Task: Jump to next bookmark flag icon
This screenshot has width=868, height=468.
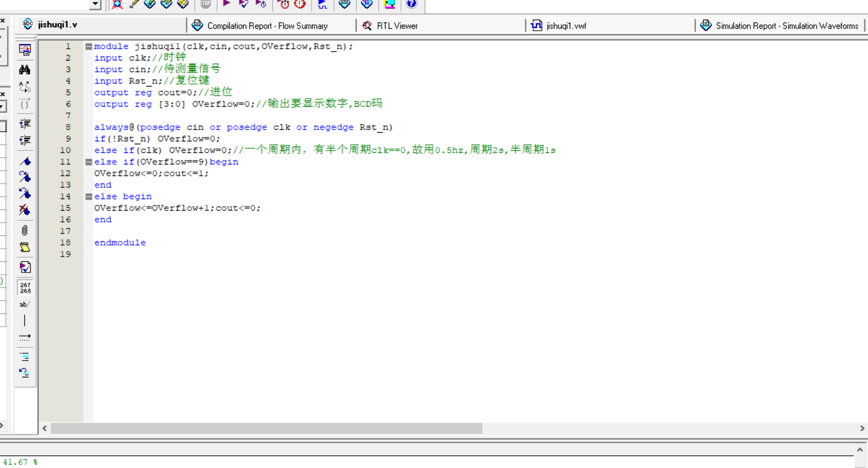Action: pos(25,177)
